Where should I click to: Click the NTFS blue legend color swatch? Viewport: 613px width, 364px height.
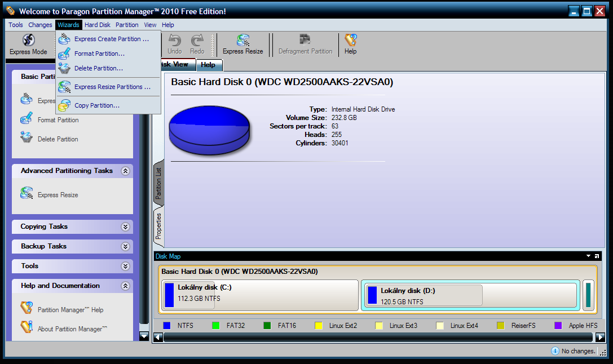(x=167, y=326)
